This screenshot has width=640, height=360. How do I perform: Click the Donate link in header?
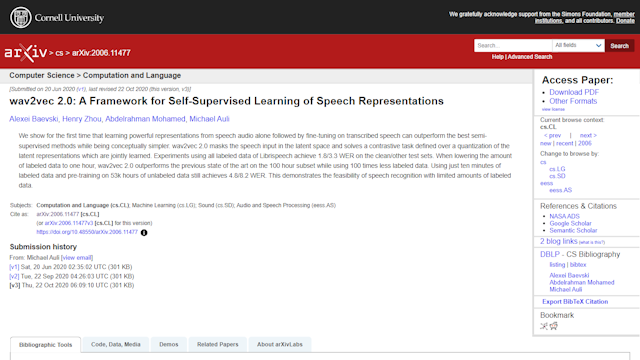tap(625, 21)
